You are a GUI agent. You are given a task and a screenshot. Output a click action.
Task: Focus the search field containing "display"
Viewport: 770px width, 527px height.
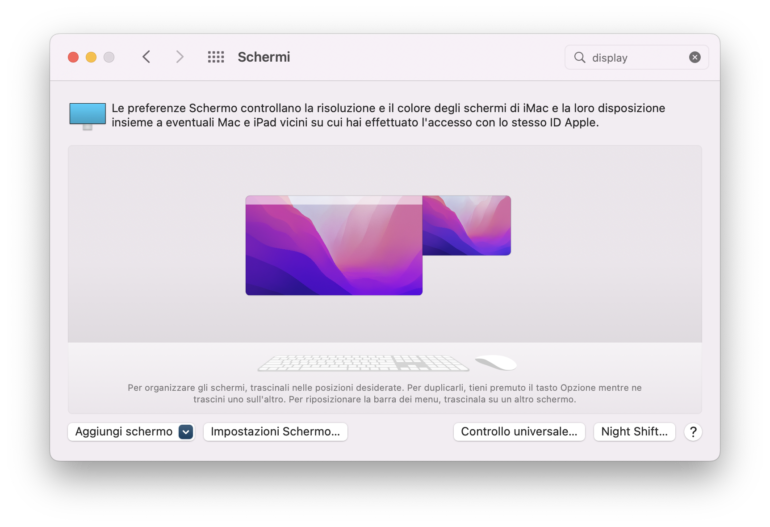coord(635,57)
